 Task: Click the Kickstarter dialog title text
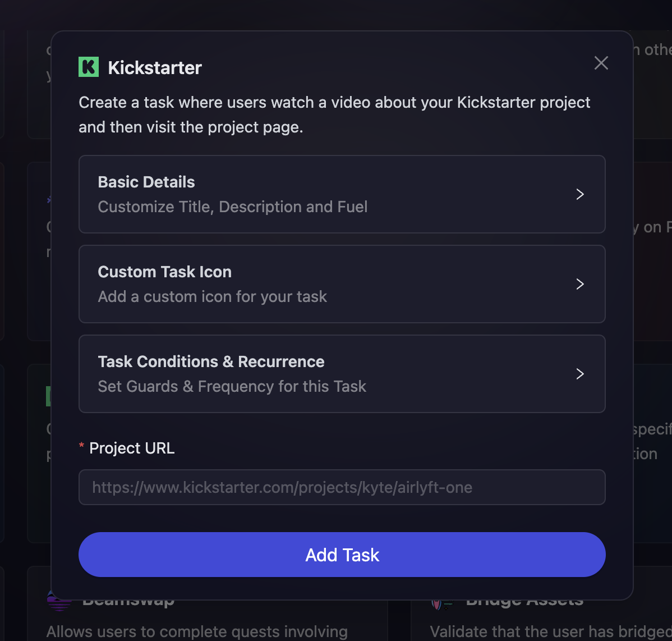click(155, 68)
